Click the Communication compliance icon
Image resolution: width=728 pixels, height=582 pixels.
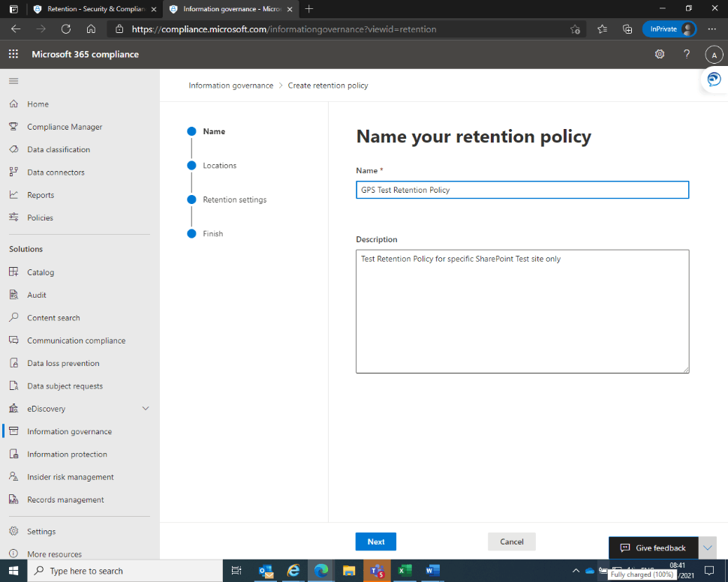click(14, 340)
